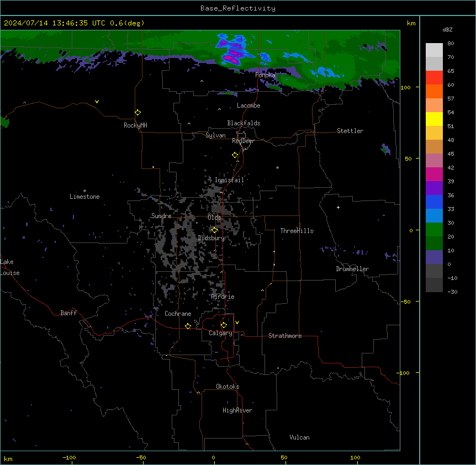Click the Cochrane label
476x465 pixels.
click(178, 314)
